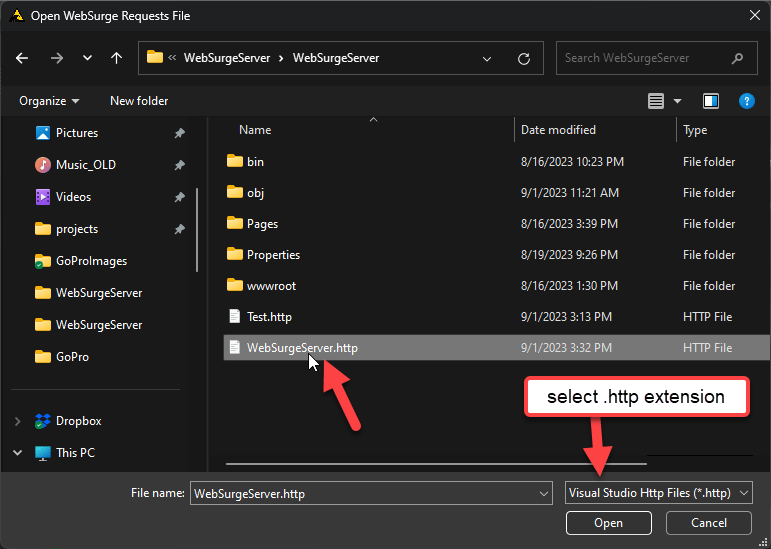Viewport: 771px width, 549px height.
Task: Select the WebSurgeServer.http file
Action: pyautogui.click(x=497, y=347)
